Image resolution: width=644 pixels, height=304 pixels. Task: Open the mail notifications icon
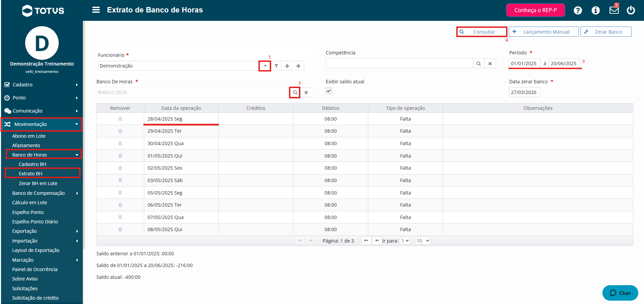614,10
